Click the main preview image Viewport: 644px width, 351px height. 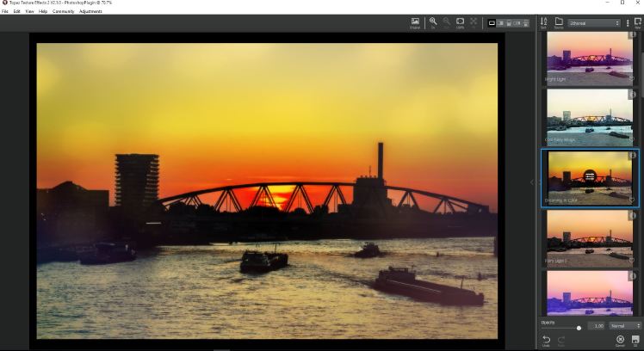[x=267, y=191]
